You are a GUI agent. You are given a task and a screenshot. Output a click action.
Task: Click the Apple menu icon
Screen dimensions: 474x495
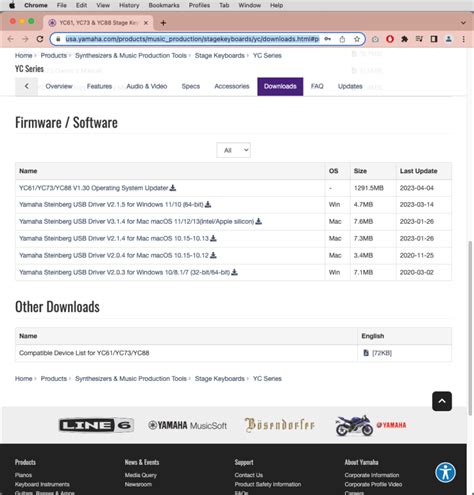12,5
